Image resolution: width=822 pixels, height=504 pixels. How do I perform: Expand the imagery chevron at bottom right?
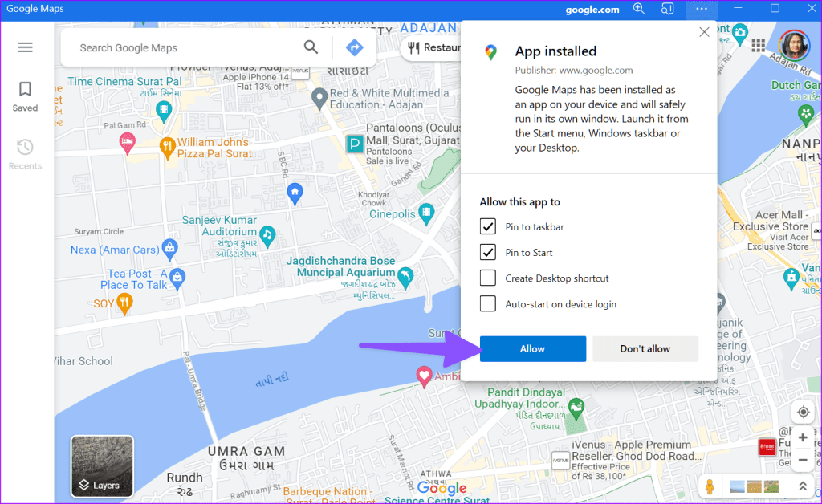pos(803,486)
